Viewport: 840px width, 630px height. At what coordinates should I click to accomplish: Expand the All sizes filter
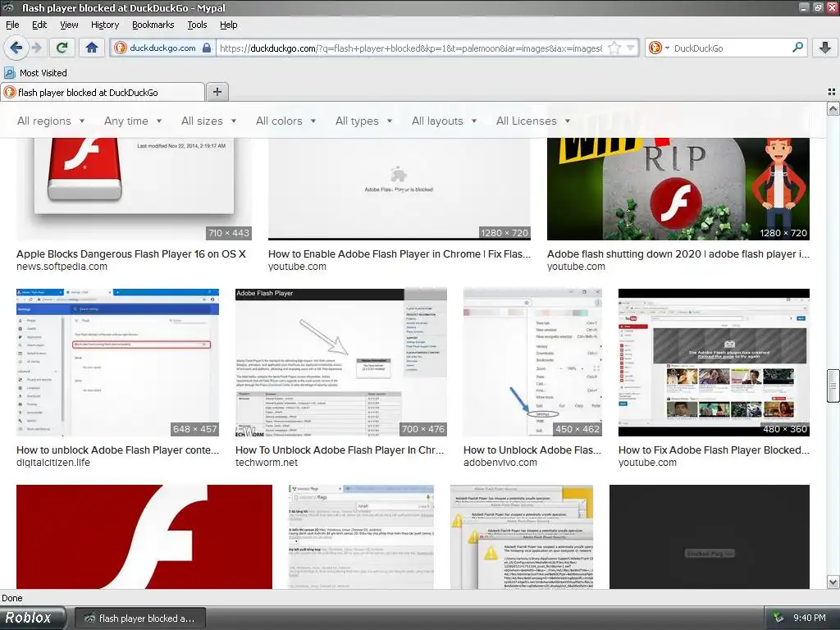click(209, 121)
